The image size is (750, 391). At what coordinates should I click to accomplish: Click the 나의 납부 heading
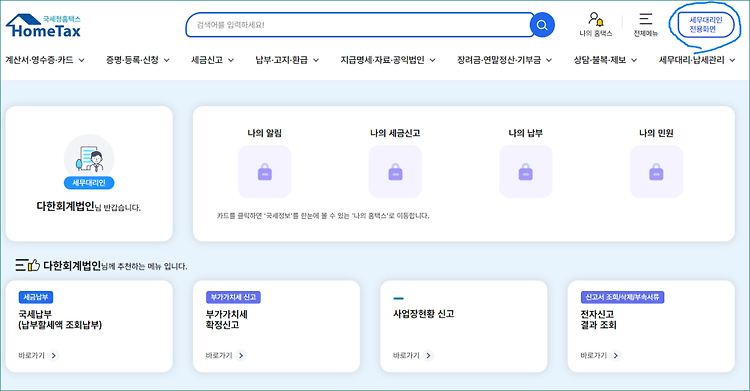pos(526,133)
